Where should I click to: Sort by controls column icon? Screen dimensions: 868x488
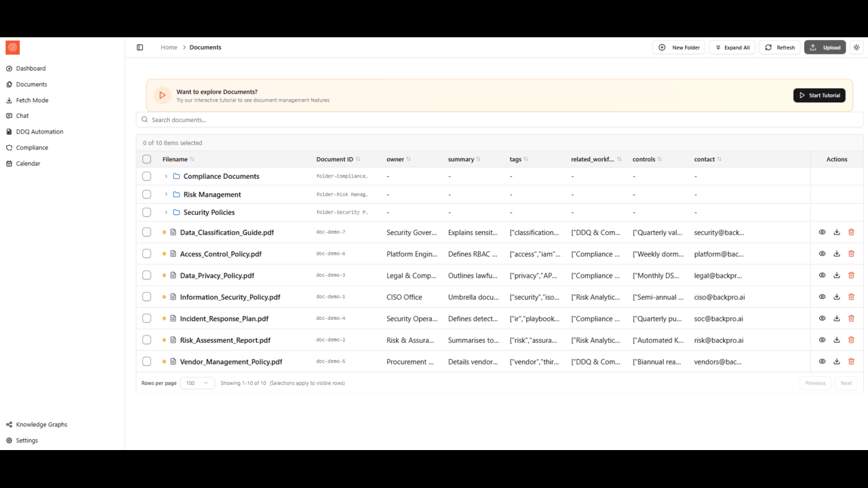point(659,159)
